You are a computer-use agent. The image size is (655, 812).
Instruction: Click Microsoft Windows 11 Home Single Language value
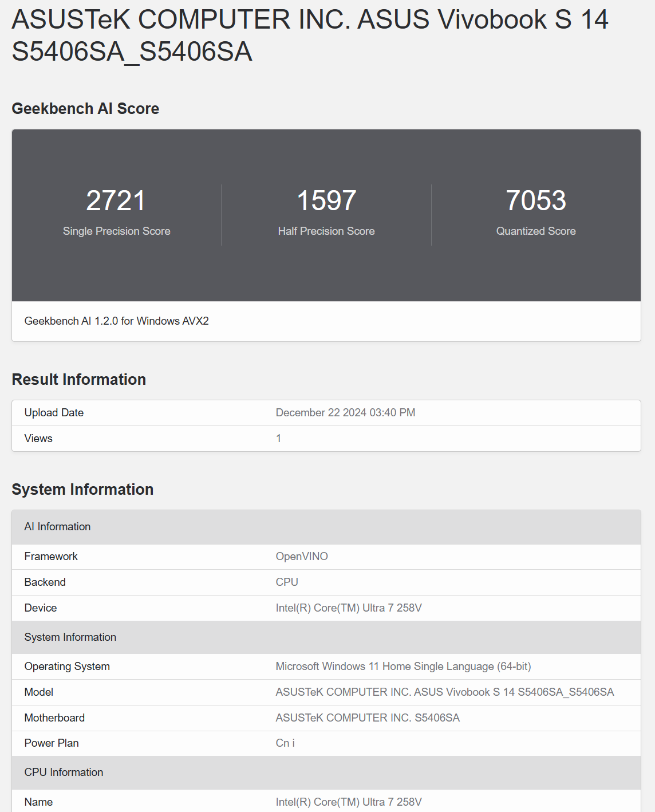[404, 667]
